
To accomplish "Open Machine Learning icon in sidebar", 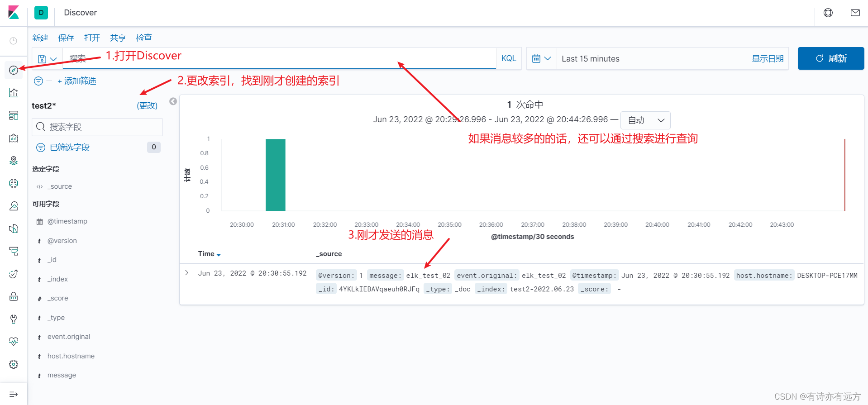I will (14, 183).
